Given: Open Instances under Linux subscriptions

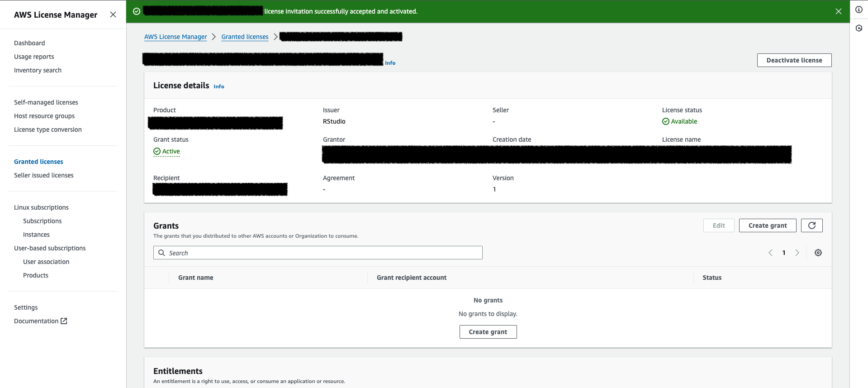Looking at the screenshot, I should (36, 235).
